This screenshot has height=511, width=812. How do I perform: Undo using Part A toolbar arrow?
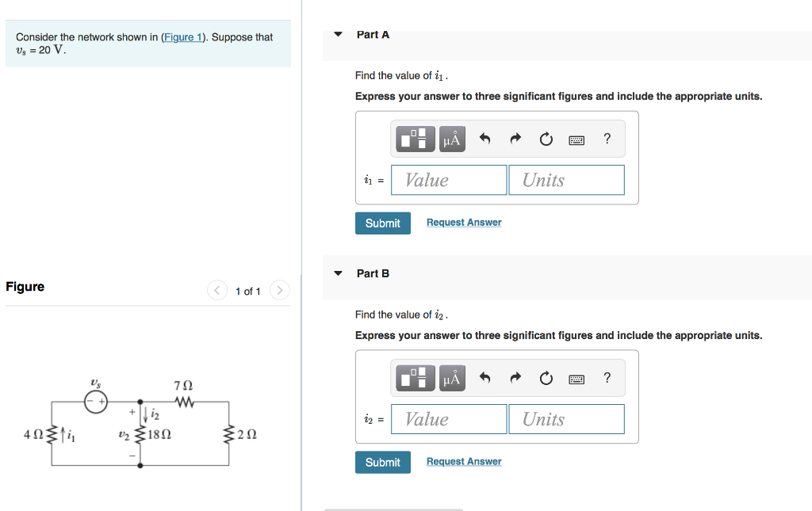click(484, 138)
